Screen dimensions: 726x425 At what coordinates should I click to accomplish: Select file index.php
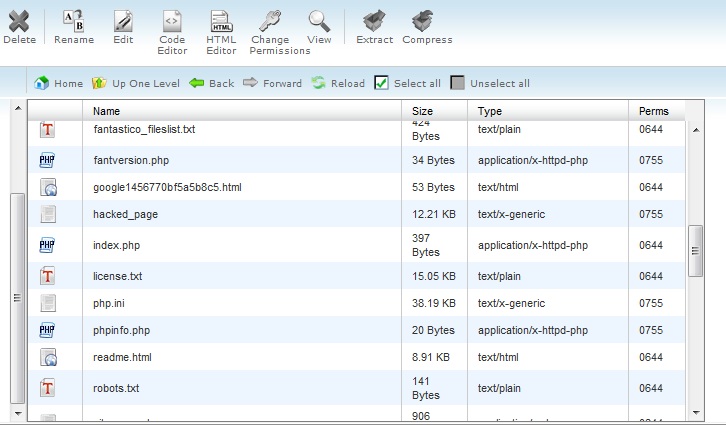[116, 245]
